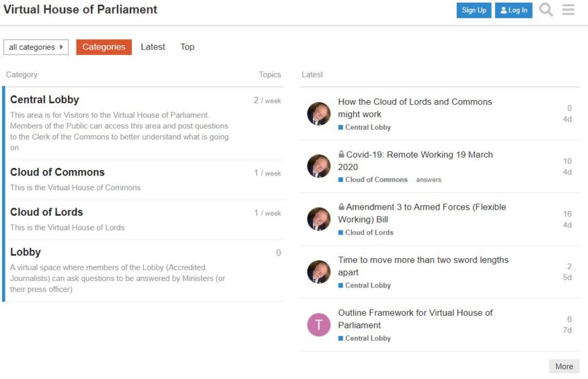
Task: Load more topics with the More button
Action: [564, 366]
